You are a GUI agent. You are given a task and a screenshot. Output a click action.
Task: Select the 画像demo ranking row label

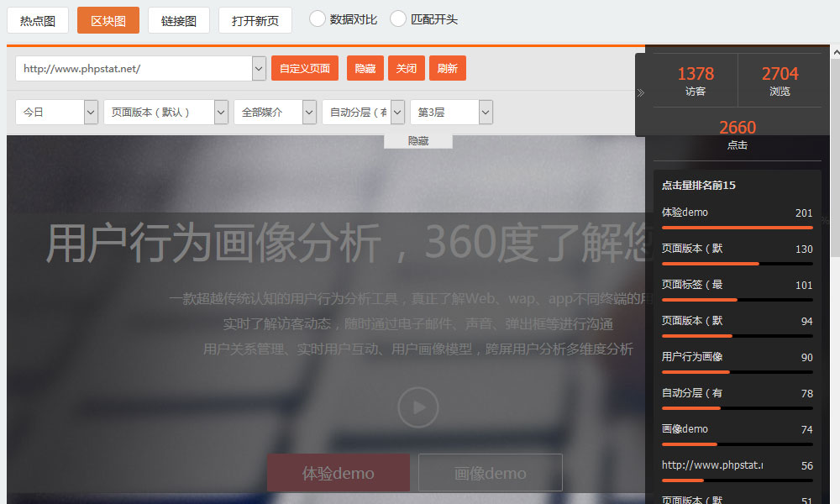[x=685, y=429]
